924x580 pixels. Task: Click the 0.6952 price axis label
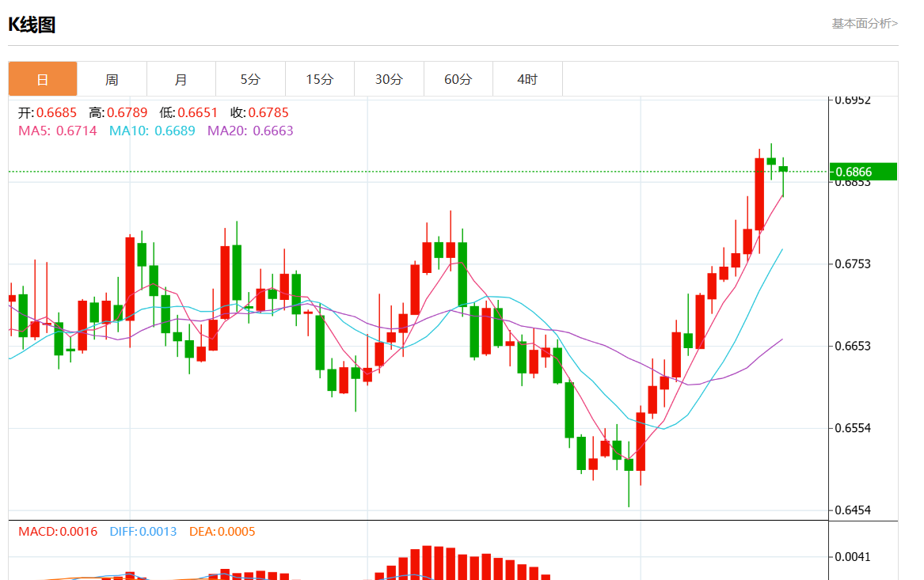pos(853,100)
